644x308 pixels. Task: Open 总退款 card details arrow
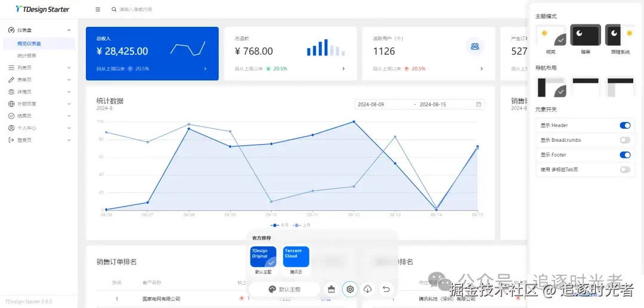[x=343, y=69]
